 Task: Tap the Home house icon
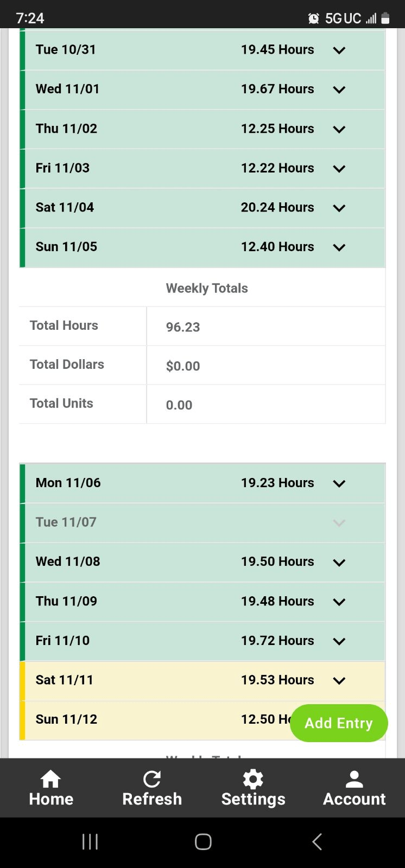click(x=50, y=778)
